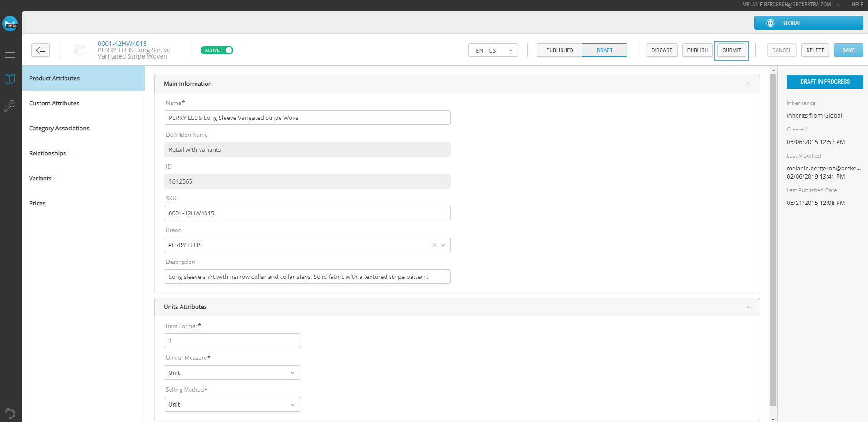The width and height of the screenshot is (868, 422).
Task: Open the Unit of Measure dropdown
Action: coord(231,372)
